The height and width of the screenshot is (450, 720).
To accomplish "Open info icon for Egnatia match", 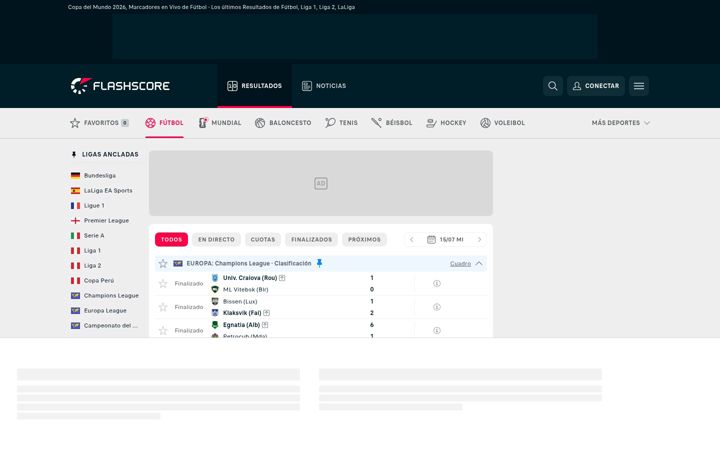I will pyautogui.click(x=437, y=331).
